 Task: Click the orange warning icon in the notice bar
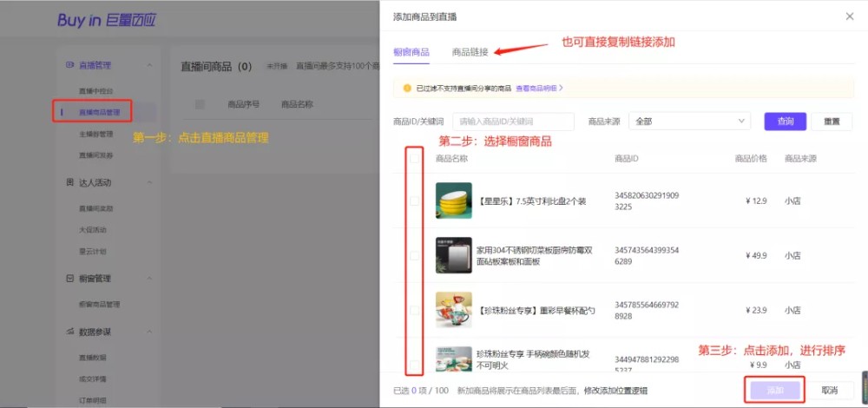407,88
